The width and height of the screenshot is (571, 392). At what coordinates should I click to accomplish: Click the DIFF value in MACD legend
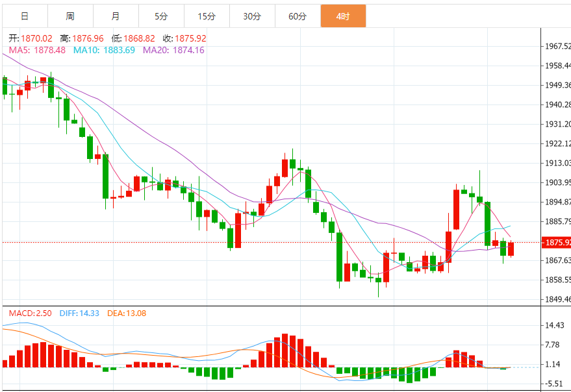[79, 313]
